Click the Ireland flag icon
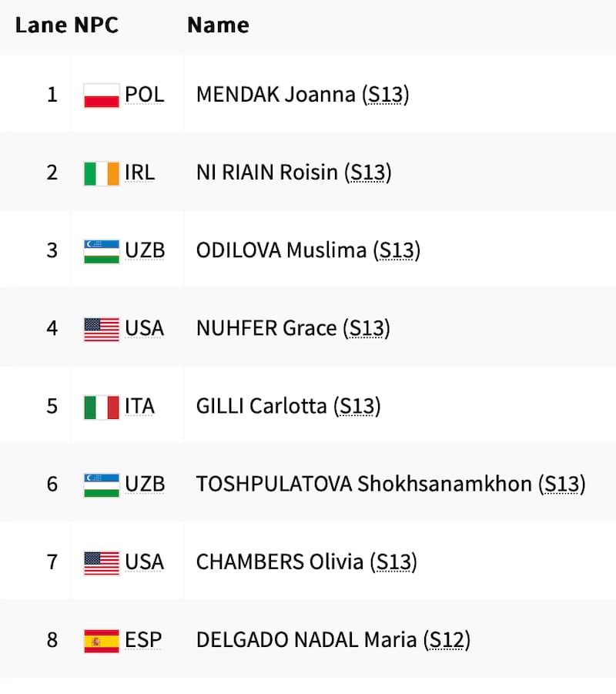This screenshot has width=616, height=694. tap(102, 173)
